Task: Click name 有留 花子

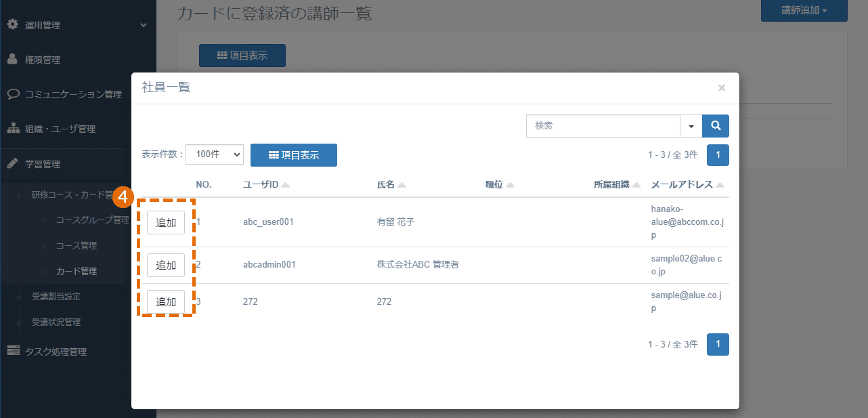Action: tap(395, 222)
